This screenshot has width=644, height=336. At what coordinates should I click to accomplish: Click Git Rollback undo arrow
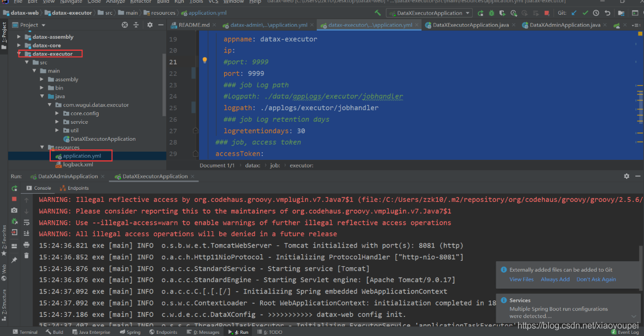(x=607, y=13)
